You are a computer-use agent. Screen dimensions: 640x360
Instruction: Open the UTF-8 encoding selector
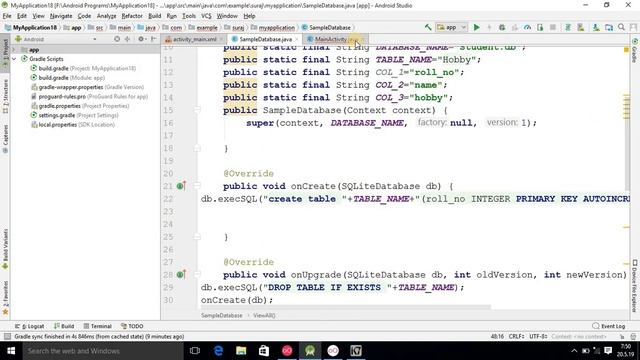[538, 336]
